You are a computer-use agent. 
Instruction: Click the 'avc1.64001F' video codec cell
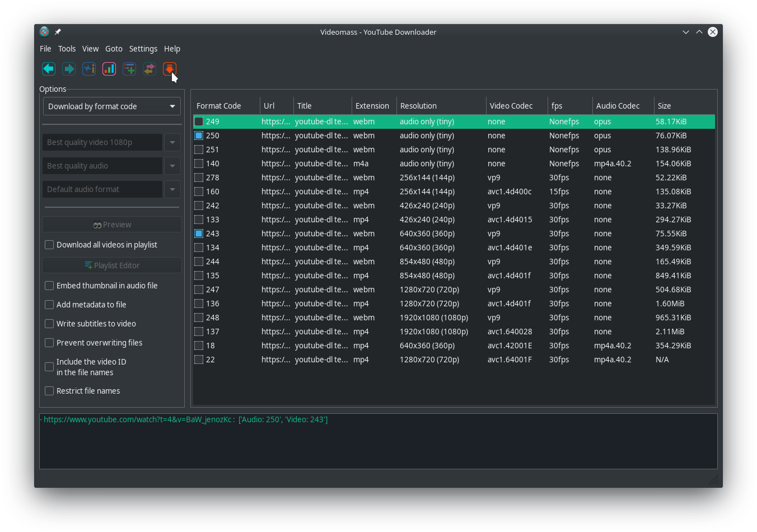pos(510,360)
